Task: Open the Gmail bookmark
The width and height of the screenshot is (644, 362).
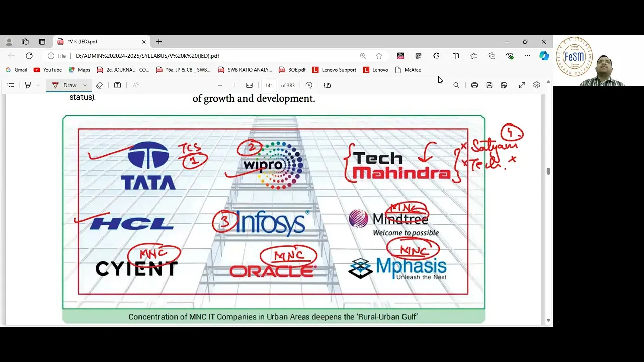Action: click(17, 70)
